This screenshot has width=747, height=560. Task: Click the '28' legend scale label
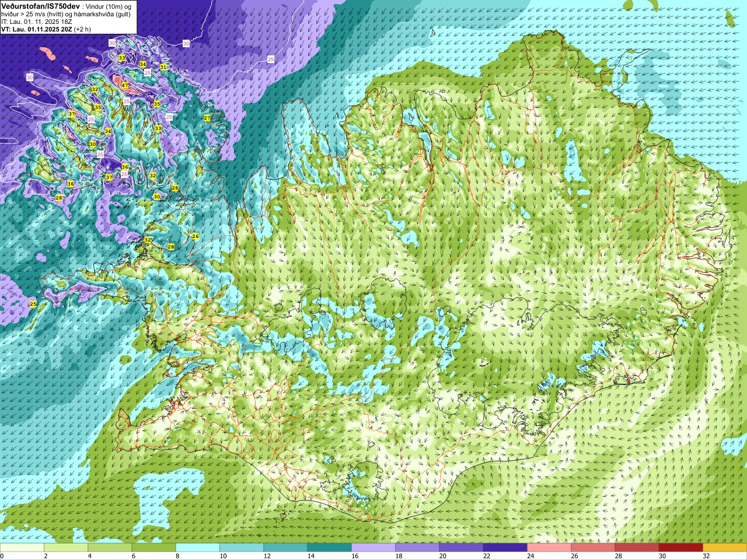point(619,556)
